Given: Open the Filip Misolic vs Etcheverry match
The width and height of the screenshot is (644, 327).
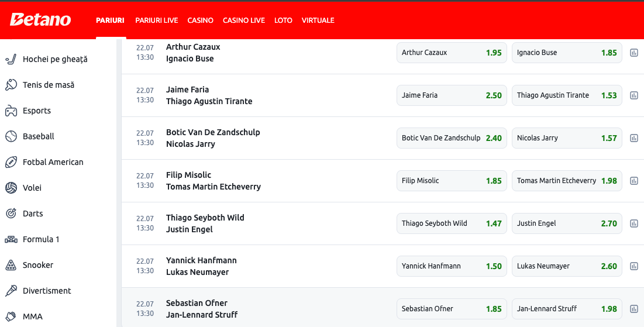Looking at the screenshot, I should [213, 181].
